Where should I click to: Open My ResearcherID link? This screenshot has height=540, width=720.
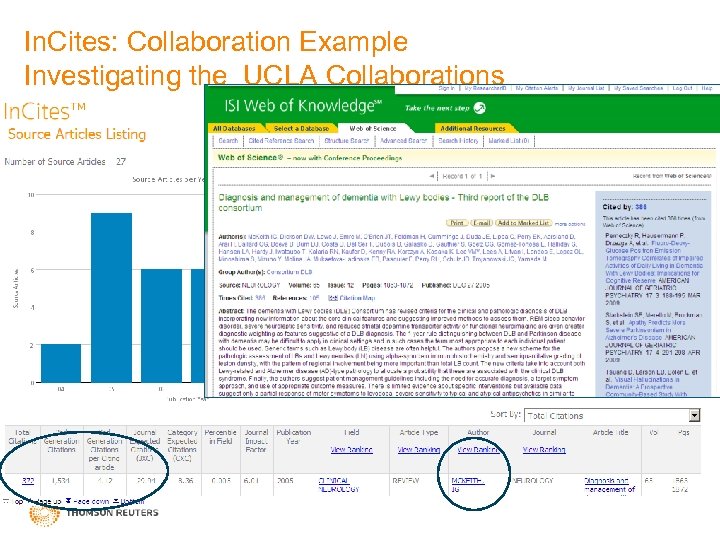pyautogui.click(x=485, y=88)
